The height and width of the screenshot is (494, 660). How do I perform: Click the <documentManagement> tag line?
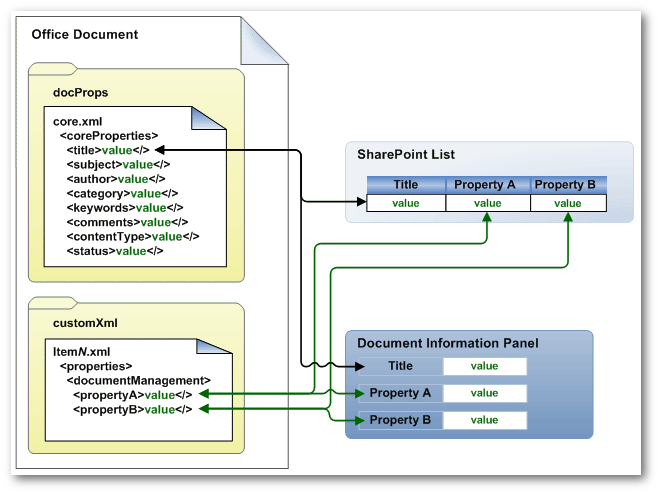138,381
